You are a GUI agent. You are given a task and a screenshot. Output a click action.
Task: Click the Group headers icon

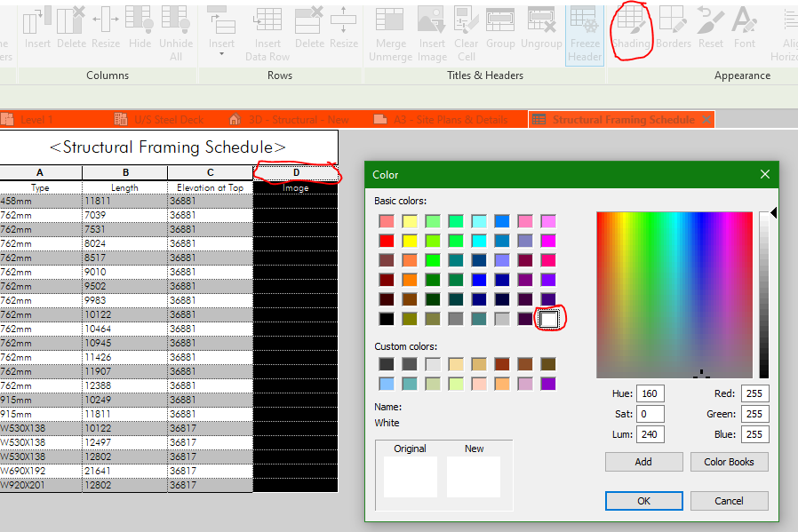tap(500, 20)
